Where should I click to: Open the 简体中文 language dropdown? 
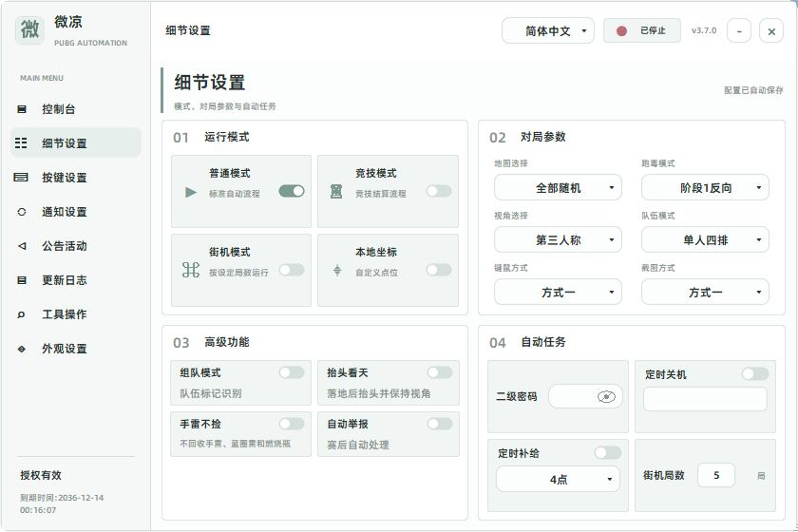point(547,31)
